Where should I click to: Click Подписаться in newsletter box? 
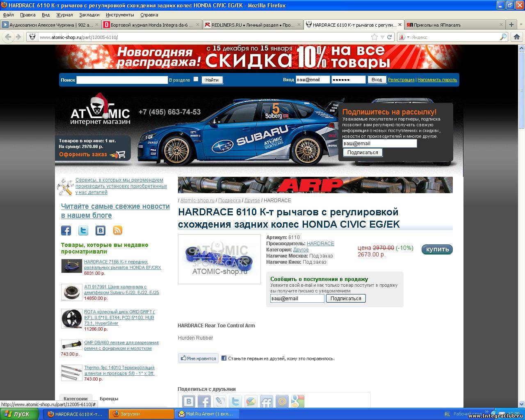point(363,153)
